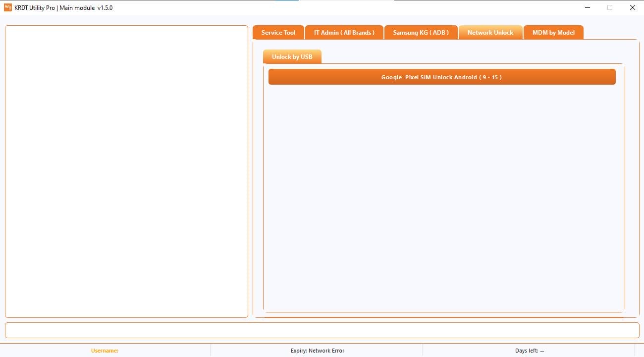
Task: Start Google Pixel SIM Unlock Android ( 9 - 15 )
Action: [x=441, y=77]
